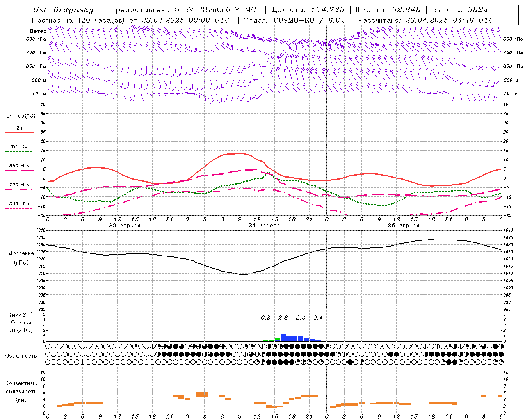Click the 23 апреля date label

click(x=124, y=226)
